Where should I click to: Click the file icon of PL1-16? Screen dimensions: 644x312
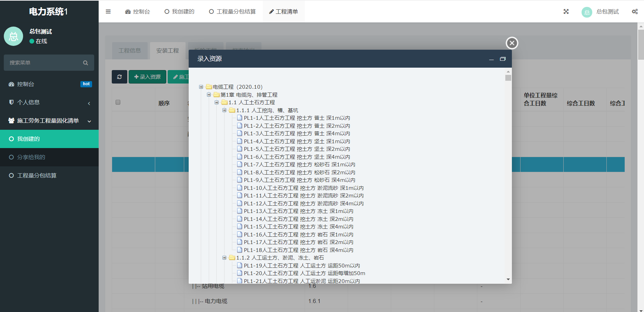pos(239,234)
